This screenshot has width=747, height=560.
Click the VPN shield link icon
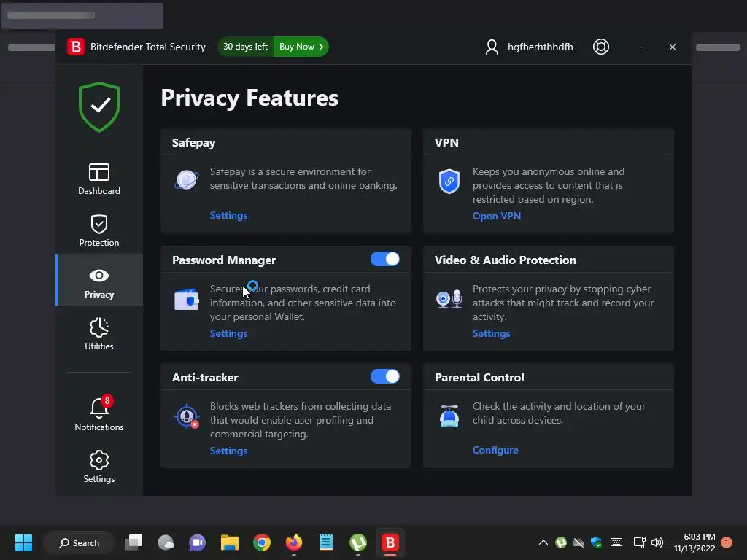[449, 182]
